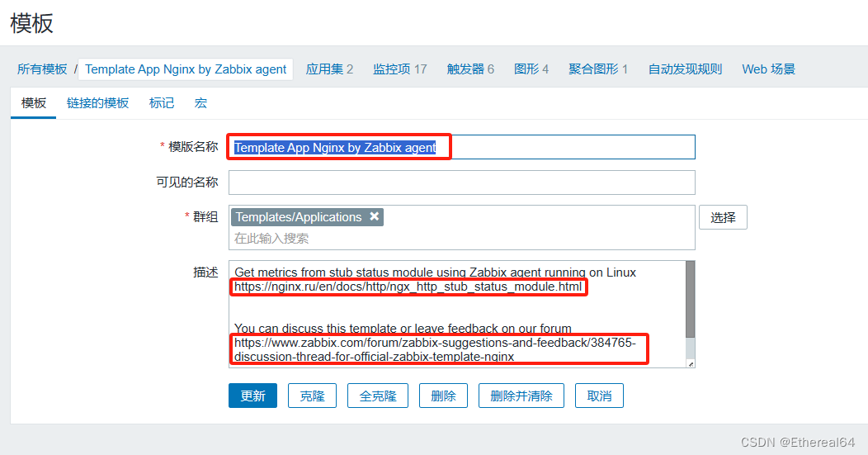Click the 模板 page heading
The width and height of the screenshot is (868, 455).
pos(31,23)
